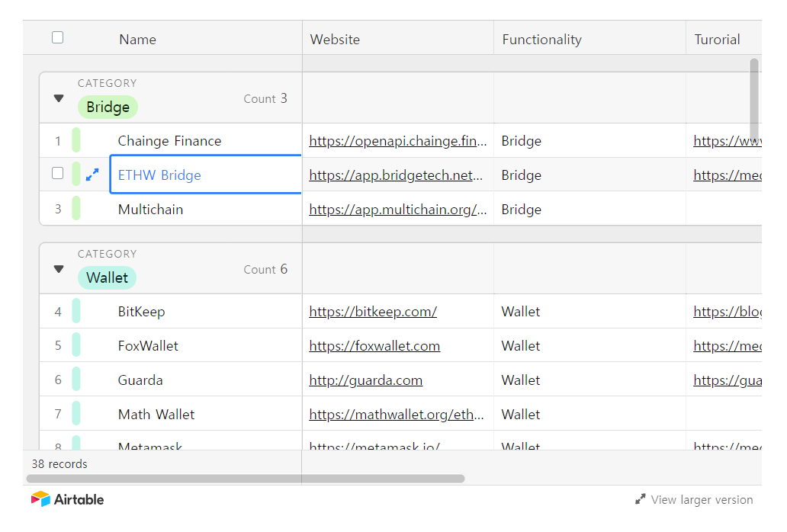
Task: Click the Functionality column header
Action: pos(541,40)
